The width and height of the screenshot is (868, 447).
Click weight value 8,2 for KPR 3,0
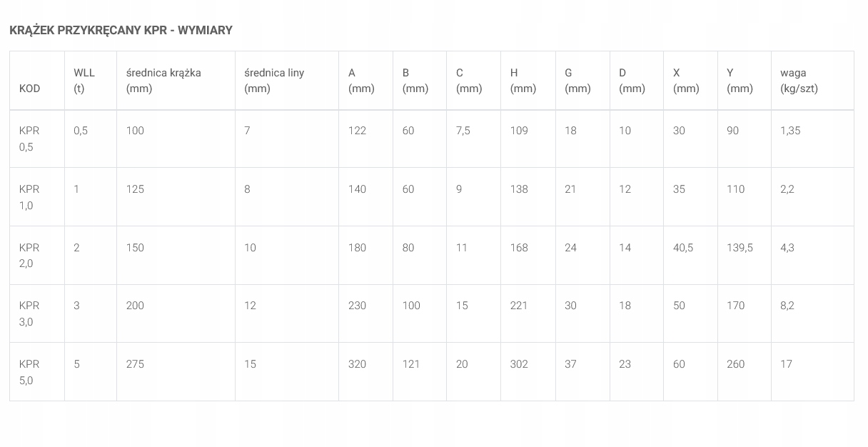[787, 306]
